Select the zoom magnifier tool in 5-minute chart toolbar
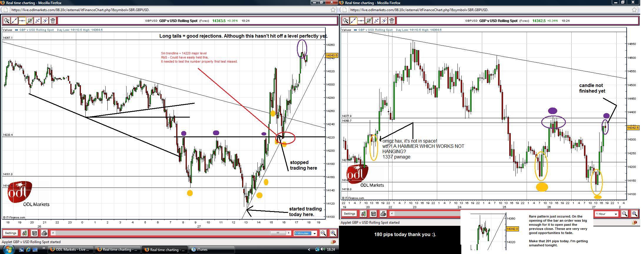The width and height of the screenshot is (644, 254). click(x=6, y=21)
